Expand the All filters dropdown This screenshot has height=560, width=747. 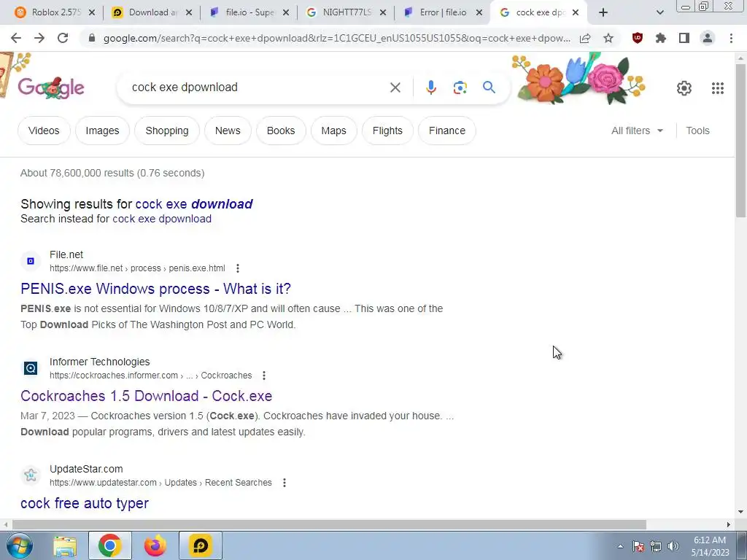(637, 131)
